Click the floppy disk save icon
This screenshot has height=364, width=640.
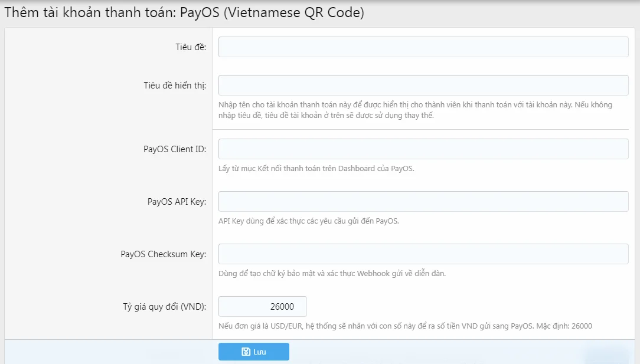[246, 352]
